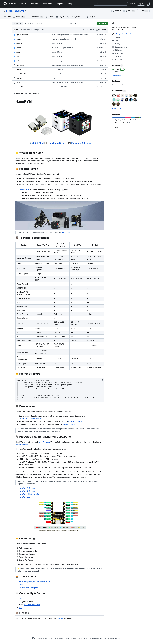Viewport: 153px width, 644px height.
Task: Open the README outline list icon
Action: 105,94
